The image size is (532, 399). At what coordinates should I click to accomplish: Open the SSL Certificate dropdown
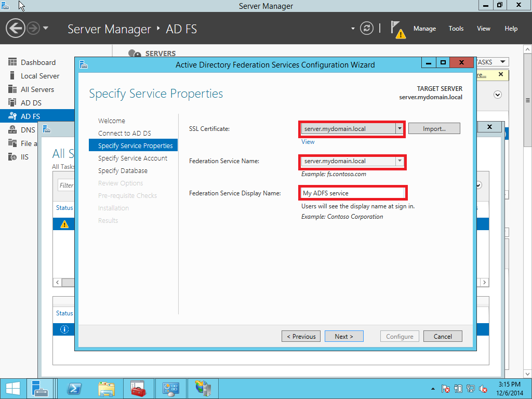[400, 128]
